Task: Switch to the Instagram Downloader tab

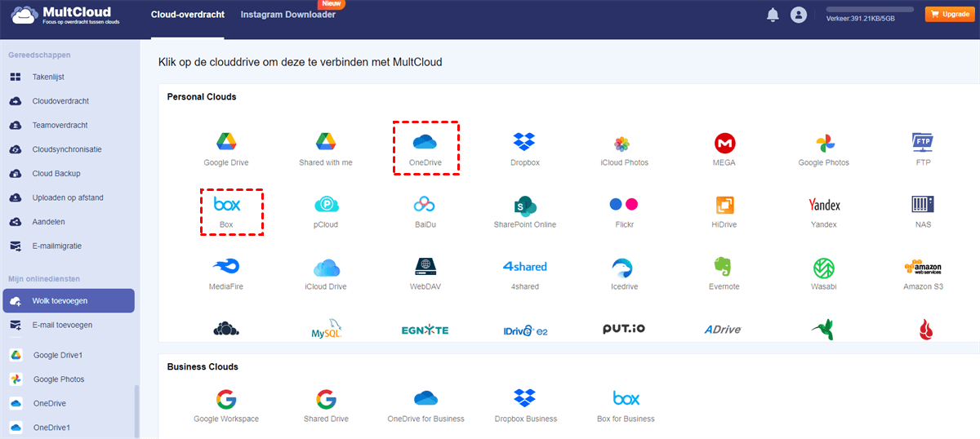Action: tap(287, 15)
